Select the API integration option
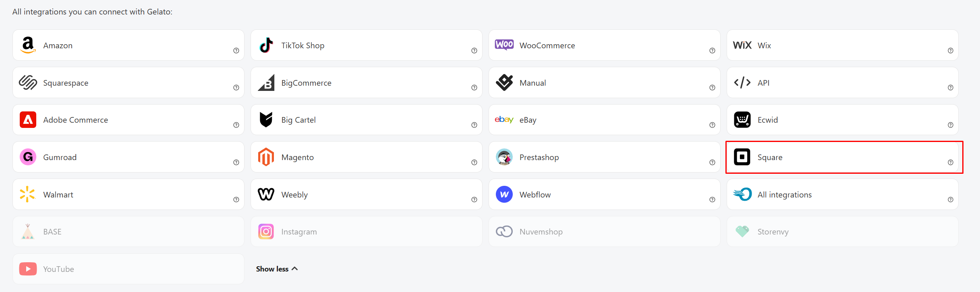Viewport: 980px width, 292px height. (842, 83)
